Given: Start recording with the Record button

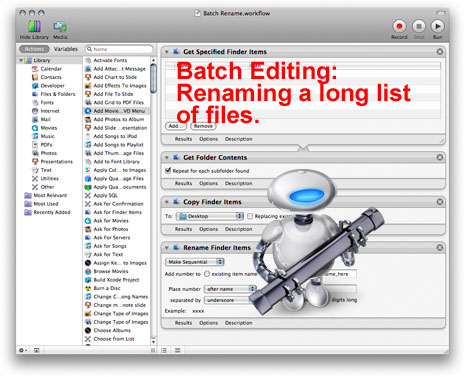Looking at the screenshot, I should (399, 26).
